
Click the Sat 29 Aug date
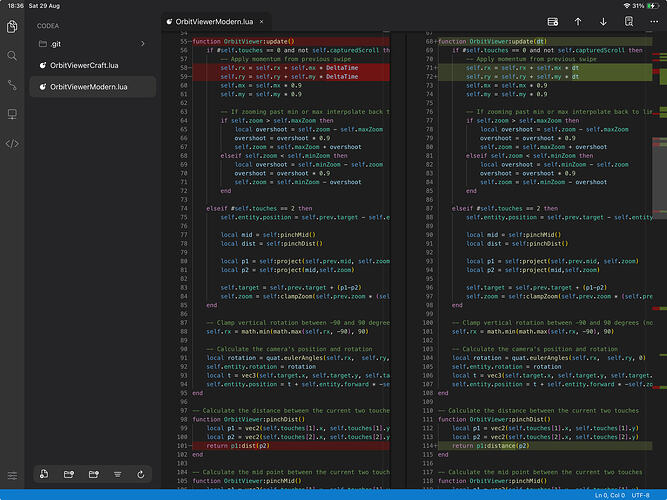[44, 6]
